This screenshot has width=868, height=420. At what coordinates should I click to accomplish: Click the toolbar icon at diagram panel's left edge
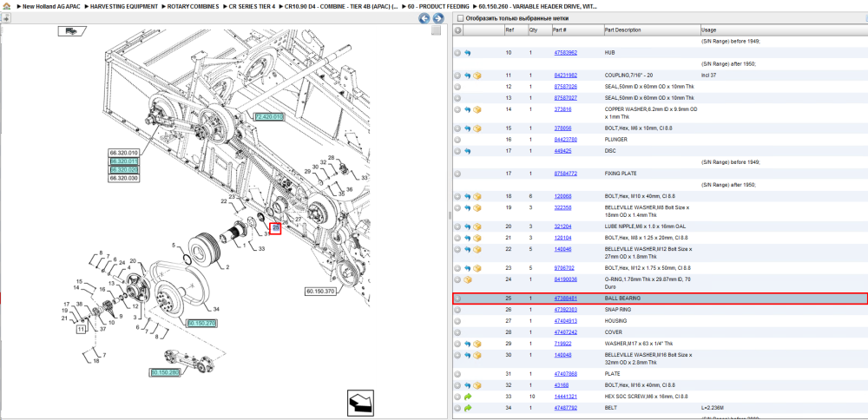(x=4, y=18)
